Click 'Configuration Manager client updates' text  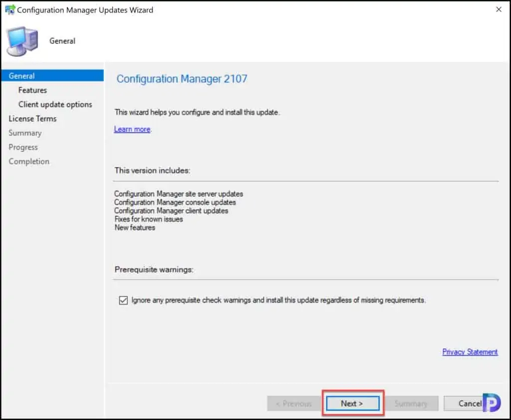(171, 211)
